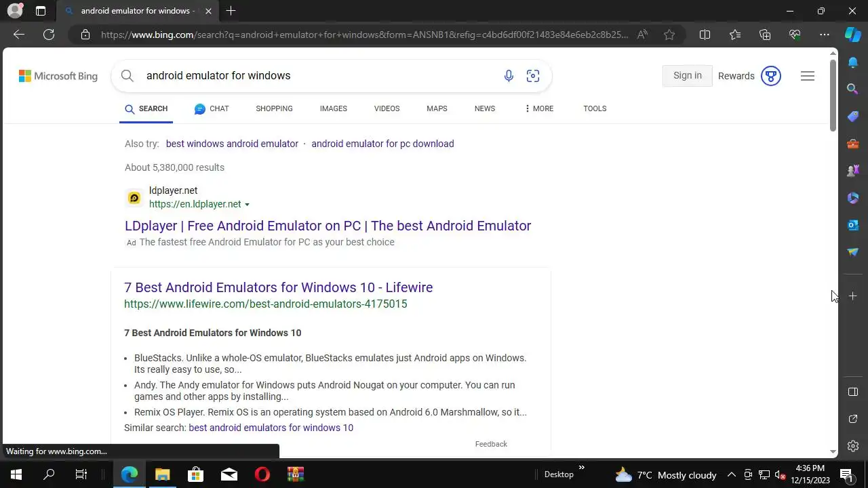Open best windows android emulator suggestion
The image size is (868, 488).
(232, 144)
